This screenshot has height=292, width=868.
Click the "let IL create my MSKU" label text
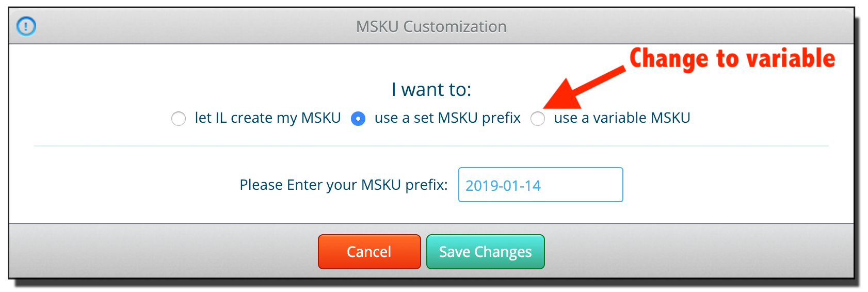tap(267, 118)
